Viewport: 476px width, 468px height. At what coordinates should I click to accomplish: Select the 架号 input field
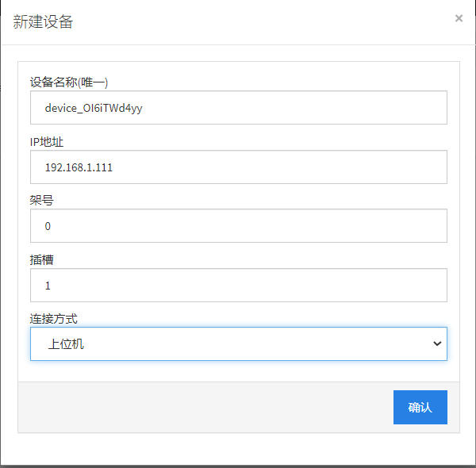coord(238,226)
